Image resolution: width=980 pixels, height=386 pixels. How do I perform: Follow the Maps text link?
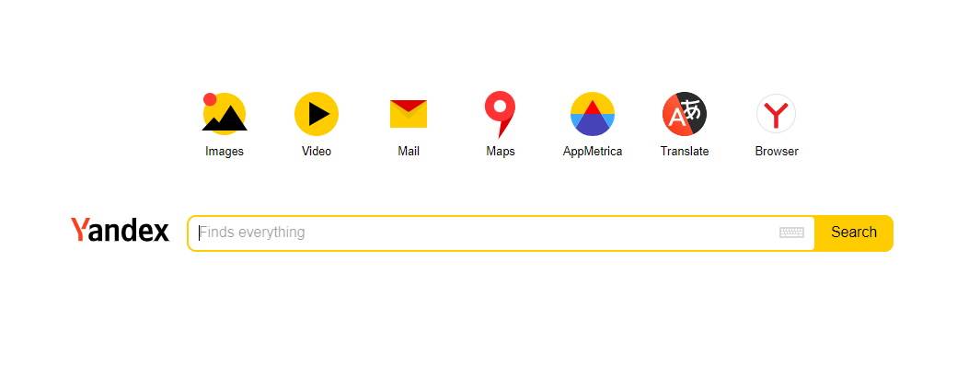pos(501,151)
